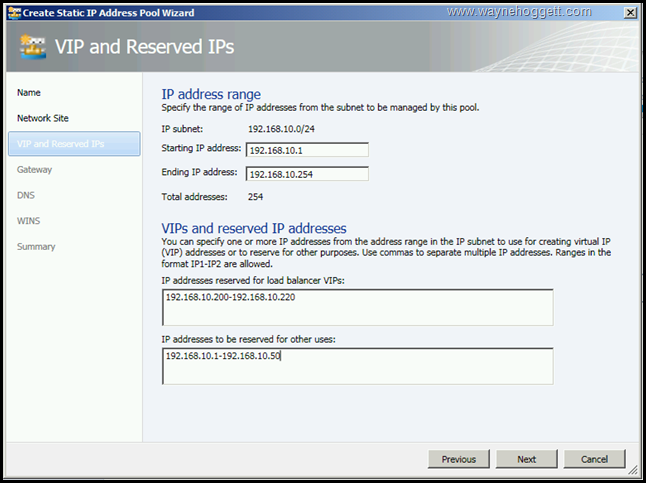The width and height of the screenshot is (646, 483).
Task: Select the VIP and Reserved IPs step
Action: coord(60,144)
